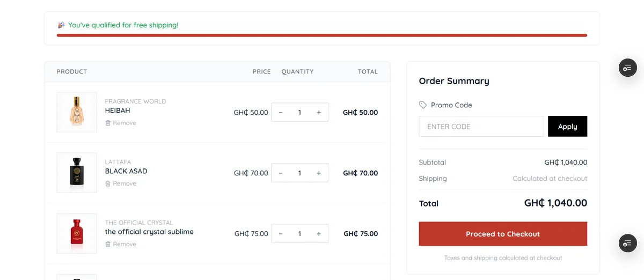644x280 pixels.
Task: Click 'You've qualified for free shipping' message
Action: coord(123,25)
